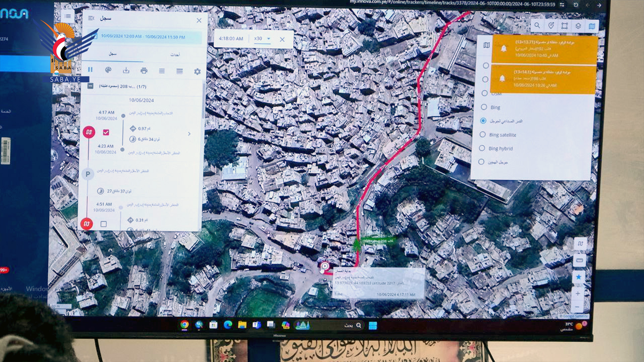Open Google Chrome from the taskbar
The width and height of the screenshot is (644, 362).
click(x=184, y=325)
